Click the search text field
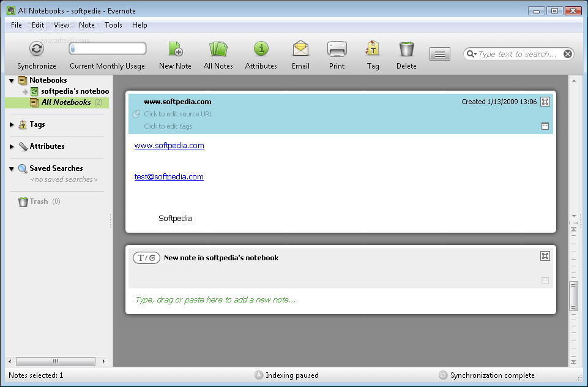The image size is (588, 387). (519, 54)
